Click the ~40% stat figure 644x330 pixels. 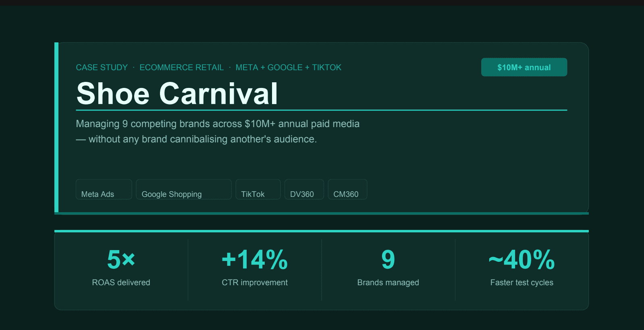tap(522, 259)
